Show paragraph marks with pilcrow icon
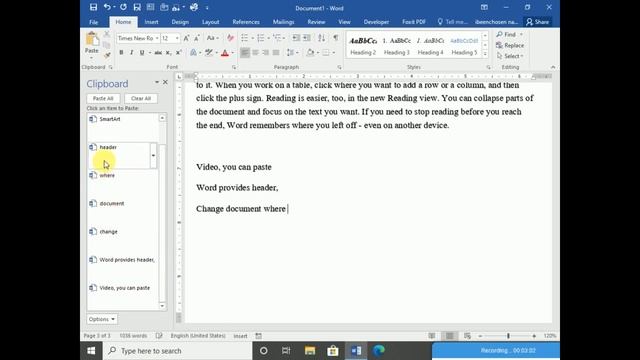 pos(336,38)
